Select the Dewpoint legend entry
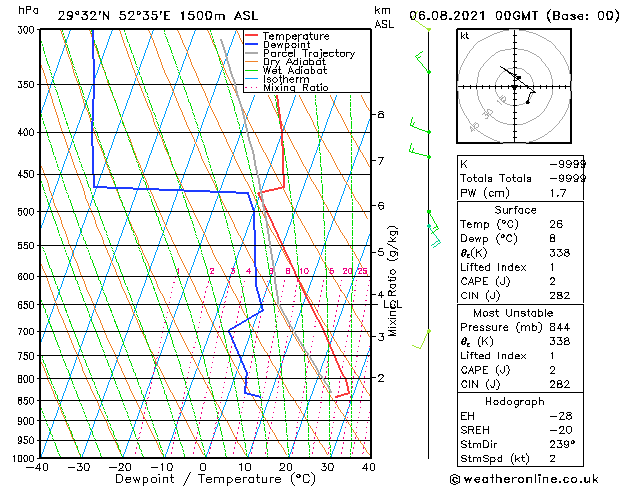Viewport: 629px width, 486px height. (278, 45)
